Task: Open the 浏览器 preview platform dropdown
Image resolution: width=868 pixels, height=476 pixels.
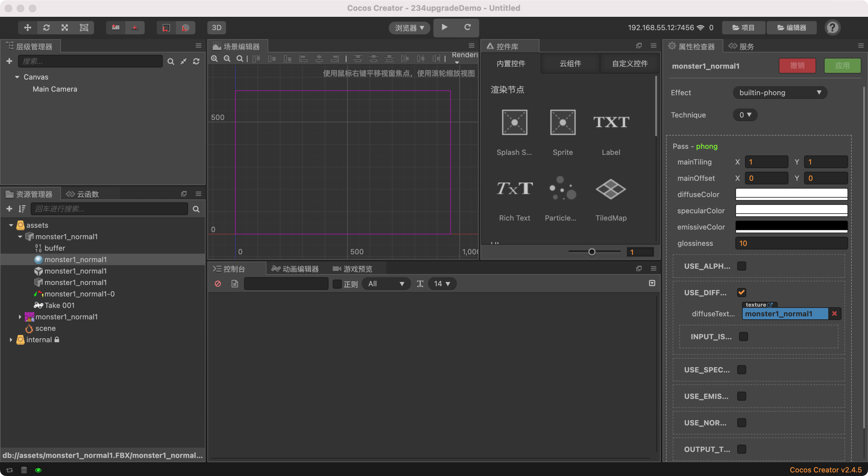Action: (x=409, y=28)
